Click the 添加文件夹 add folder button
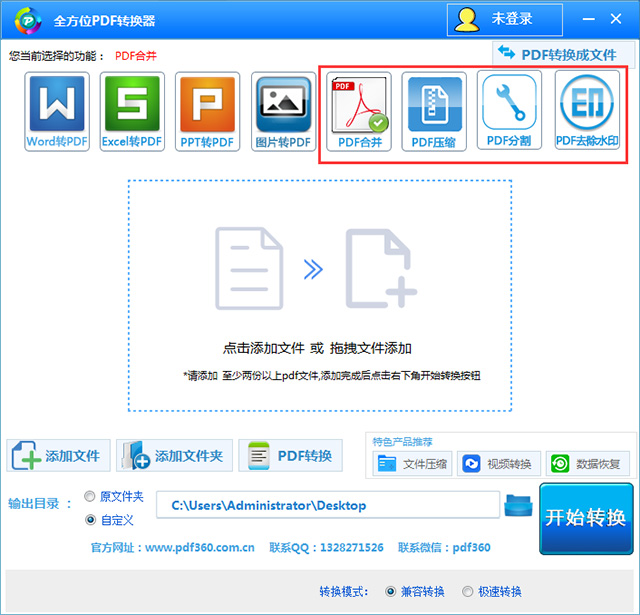Image resolution: width=640 pixels, height=615 pixels. coord(174,455)
